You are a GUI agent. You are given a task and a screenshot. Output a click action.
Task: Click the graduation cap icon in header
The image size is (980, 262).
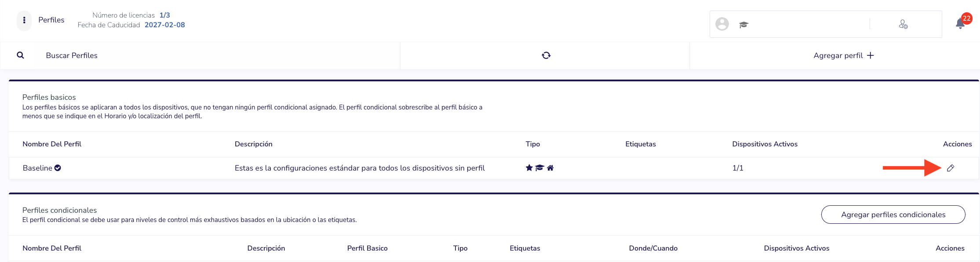point(744,25)
